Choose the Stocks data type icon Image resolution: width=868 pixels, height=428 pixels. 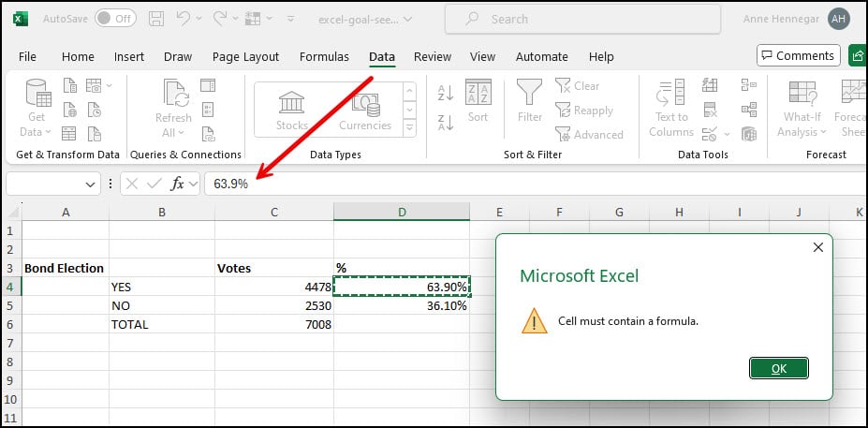click(x=292, y=102)
